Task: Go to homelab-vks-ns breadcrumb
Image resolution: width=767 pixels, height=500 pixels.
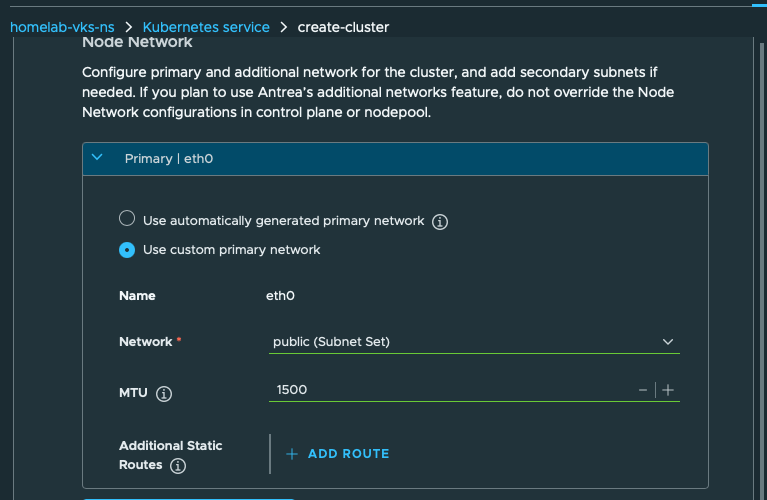Action: 62,27
